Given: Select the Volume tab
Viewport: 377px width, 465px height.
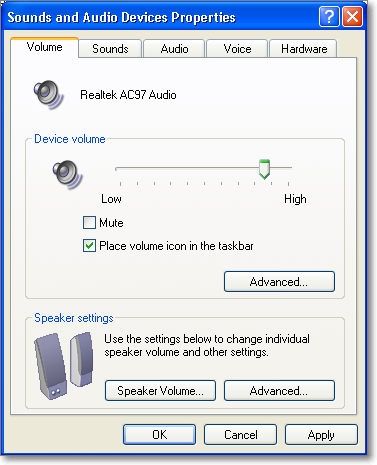Looking at the screenshot, I should click(x=44, y=47).
